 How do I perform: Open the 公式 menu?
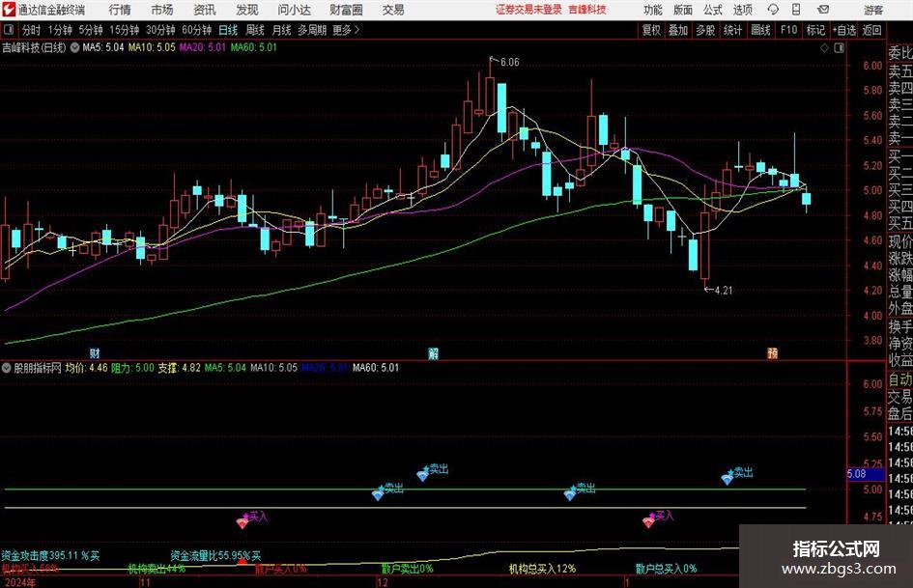(x=713, y=10)
